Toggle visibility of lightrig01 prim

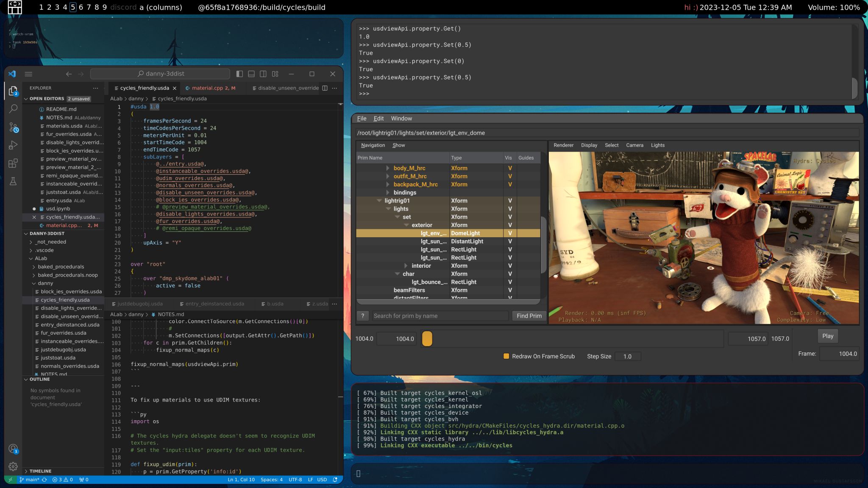510,201
